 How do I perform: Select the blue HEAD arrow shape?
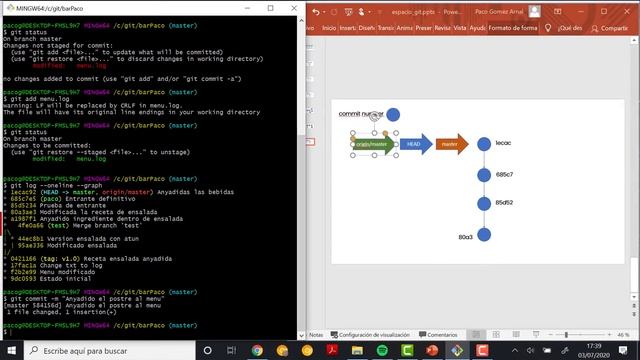tap(416, 144)
